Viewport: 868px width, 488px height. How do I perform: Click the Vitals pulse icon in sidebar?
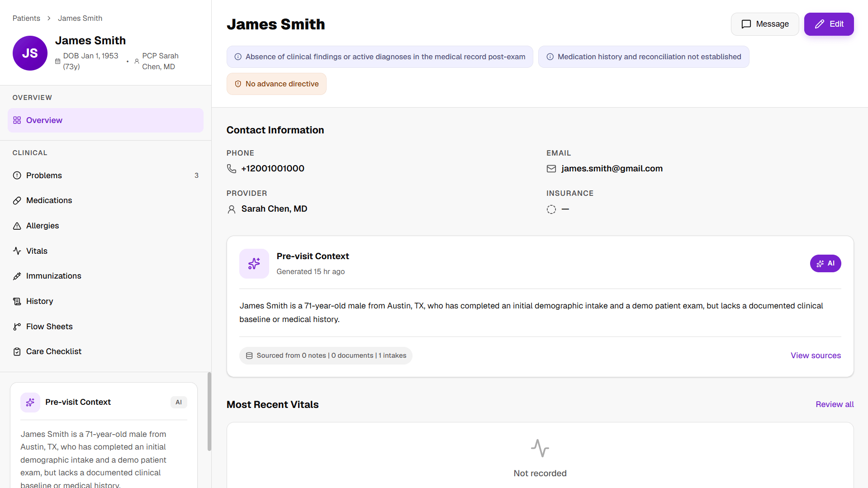click(17, 251)
